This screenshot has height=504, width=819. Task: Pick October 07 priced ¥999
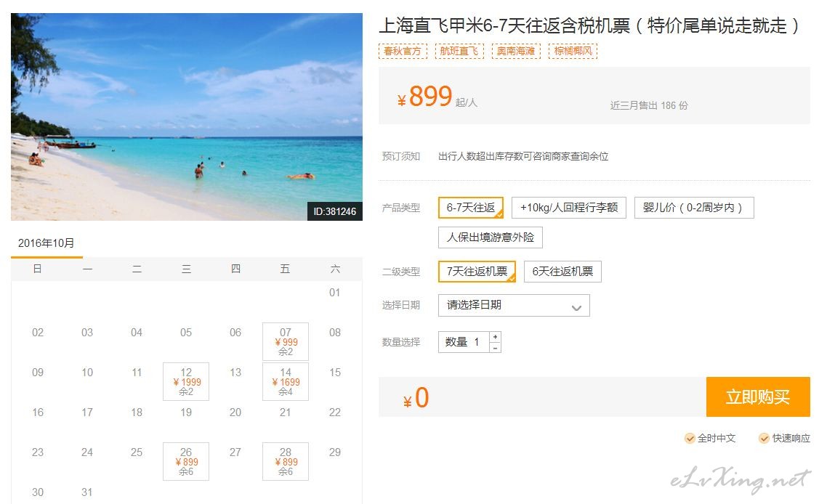coord(285,342)
